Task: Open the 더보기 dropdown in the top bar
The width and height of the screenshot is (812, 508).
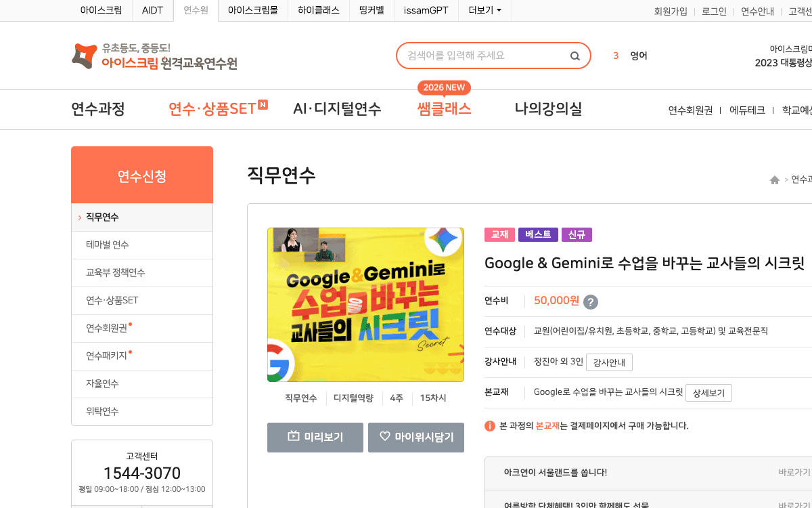Action: tap(485, 10)
